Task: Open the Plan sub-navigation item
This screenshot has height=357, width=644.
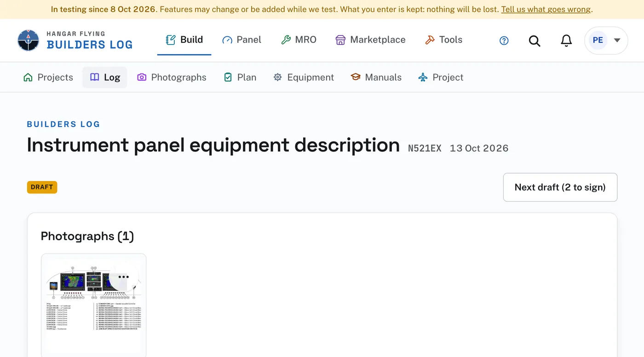Action: point(240,77)
